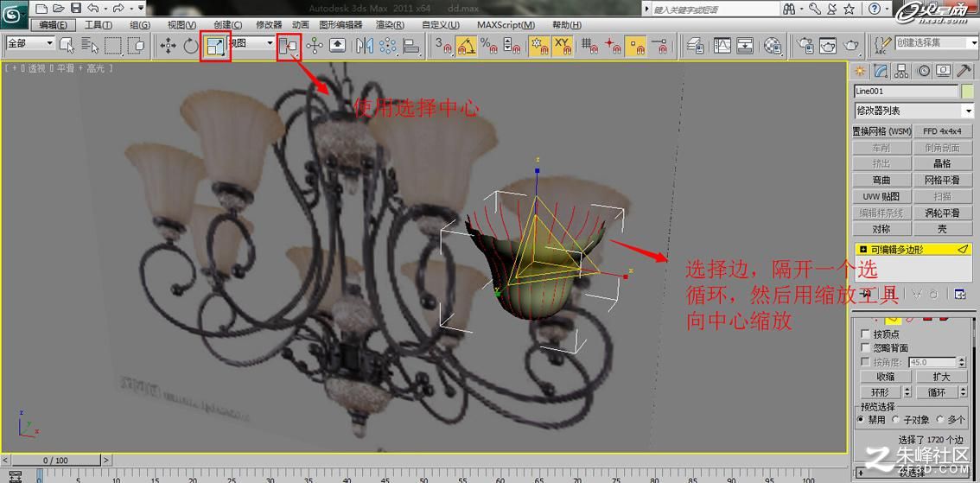Open Render Setup teapot icon
The image size is (980, 483).
(x=805, y=45)
